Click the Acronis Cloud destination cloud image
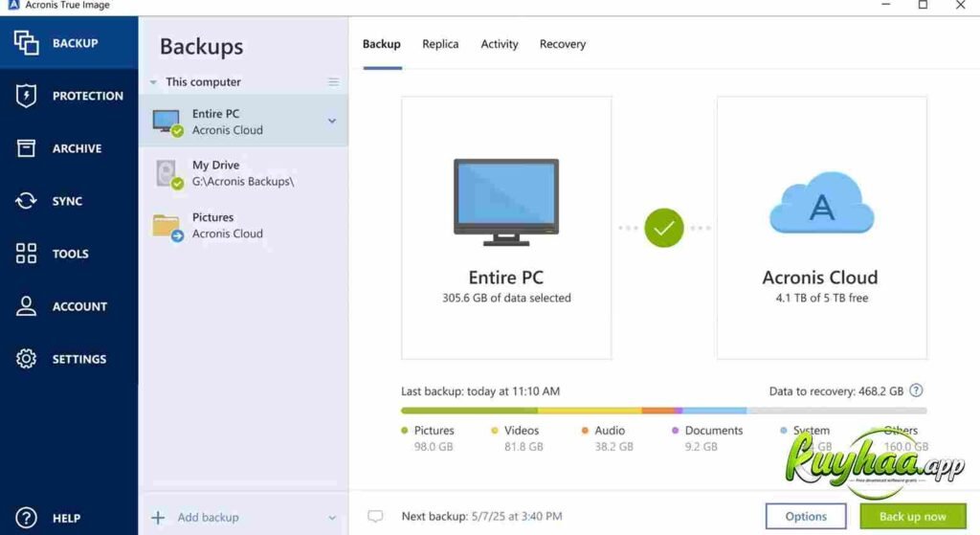This screenshot has height=535, width=980. tap(821, 203)
